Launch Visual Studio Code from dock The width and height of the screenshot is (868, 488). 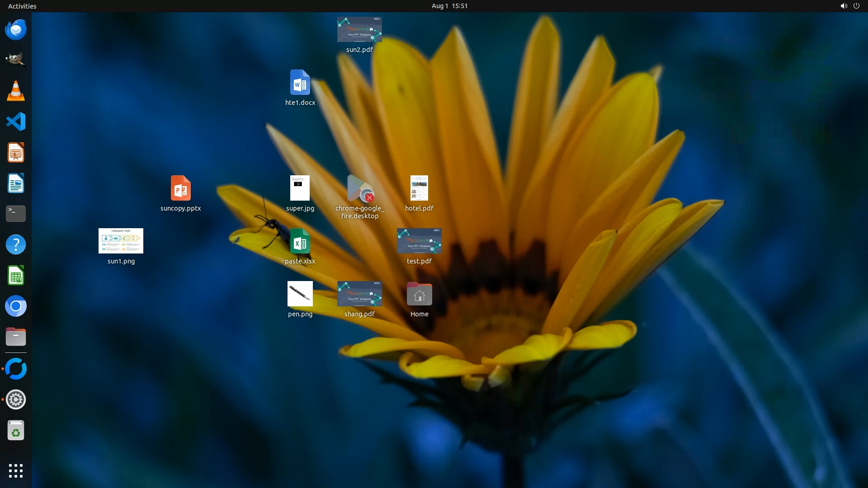16,122
